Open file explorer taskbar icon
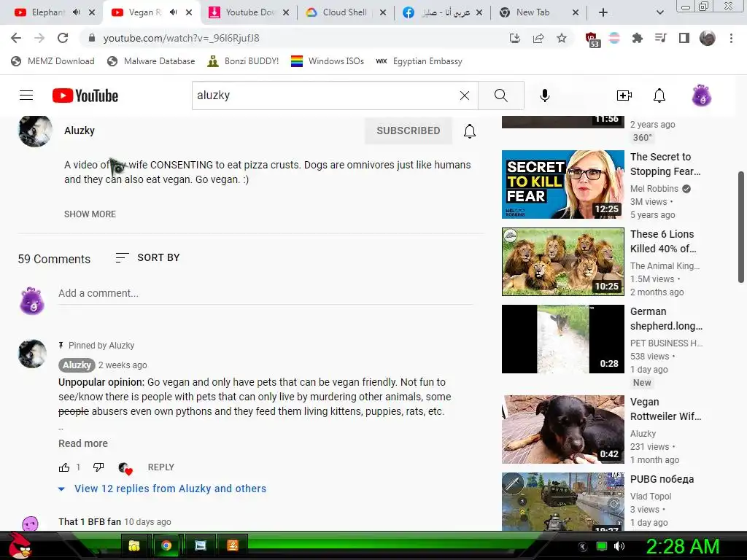 134,545
